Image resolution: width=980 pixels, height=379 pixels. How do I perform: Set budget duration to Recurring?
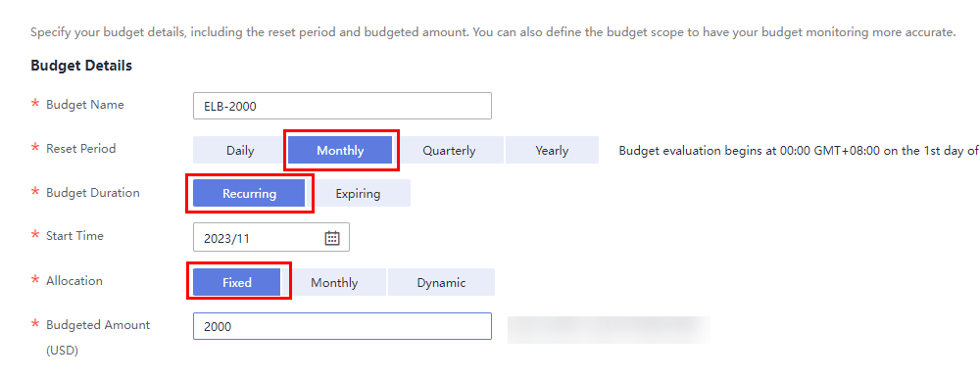[x=249, y=194]
